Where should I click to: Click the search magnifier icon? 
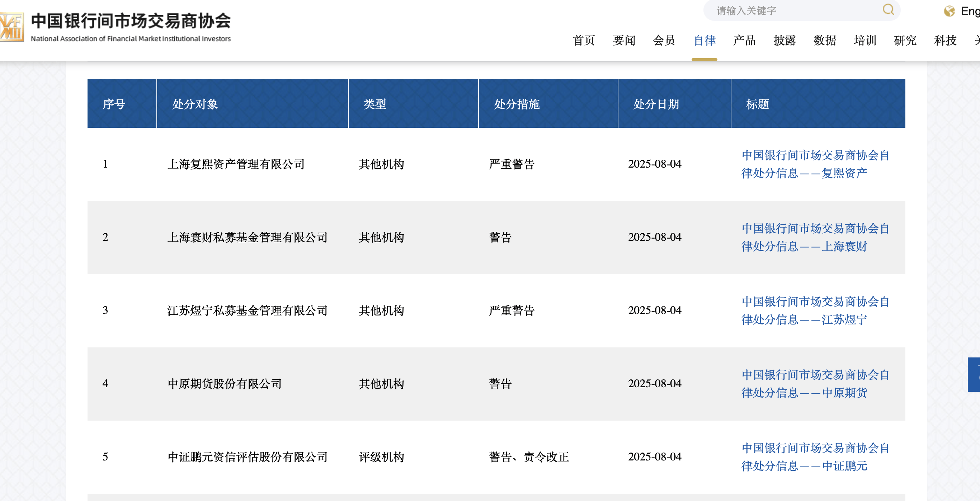[889, 10]
